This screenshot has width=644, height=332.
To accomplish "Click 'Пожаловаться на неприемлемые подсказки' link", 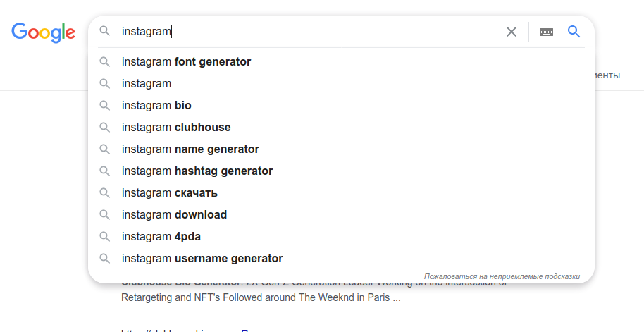I will [502, 276].
